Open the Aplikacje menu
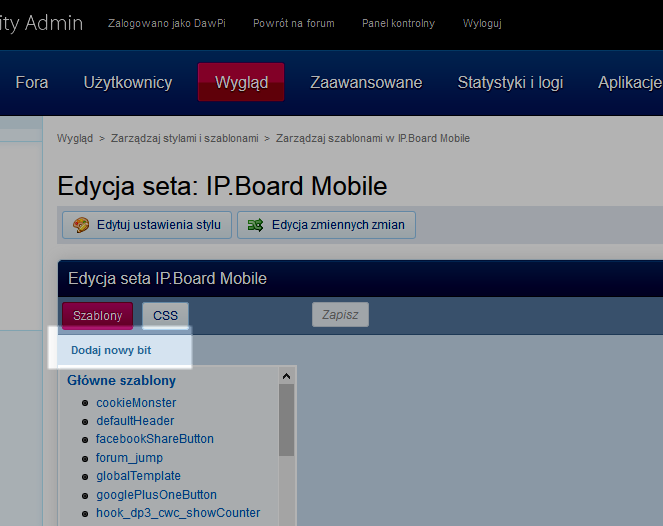This screenshot has height=526, width=663. pyautogui.click(x=630, y=82)
